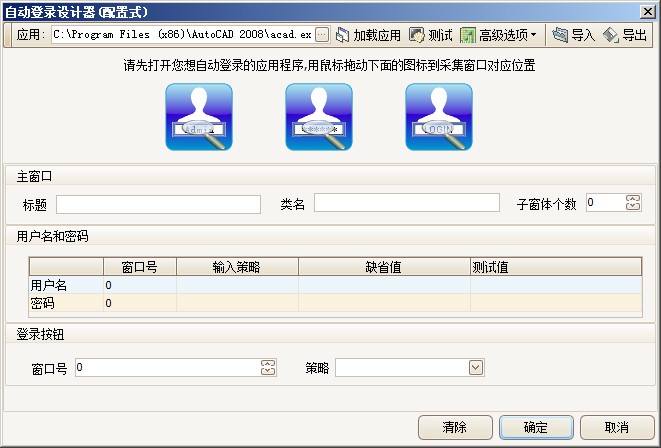Click the asterisk password capture icon
The height and width of the screenshot is (448, 661).
point(319,117)
